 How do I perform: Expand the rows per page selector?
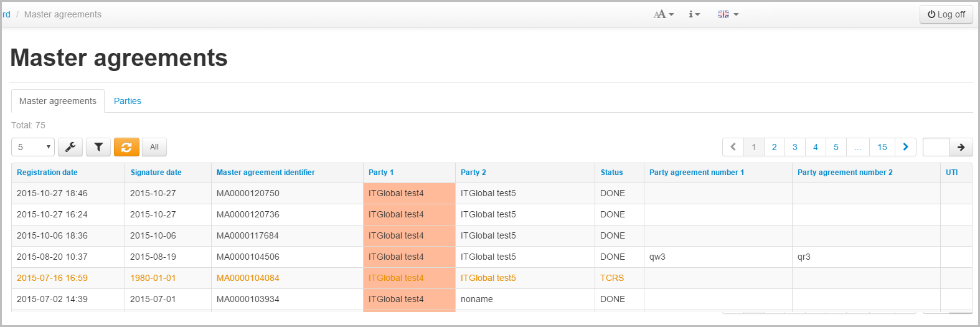(x=33, y=147)
